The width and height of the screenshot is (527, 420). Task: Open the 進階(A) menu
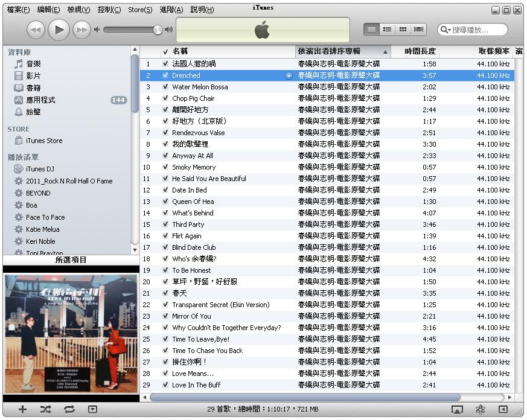[x=171, y=10]
